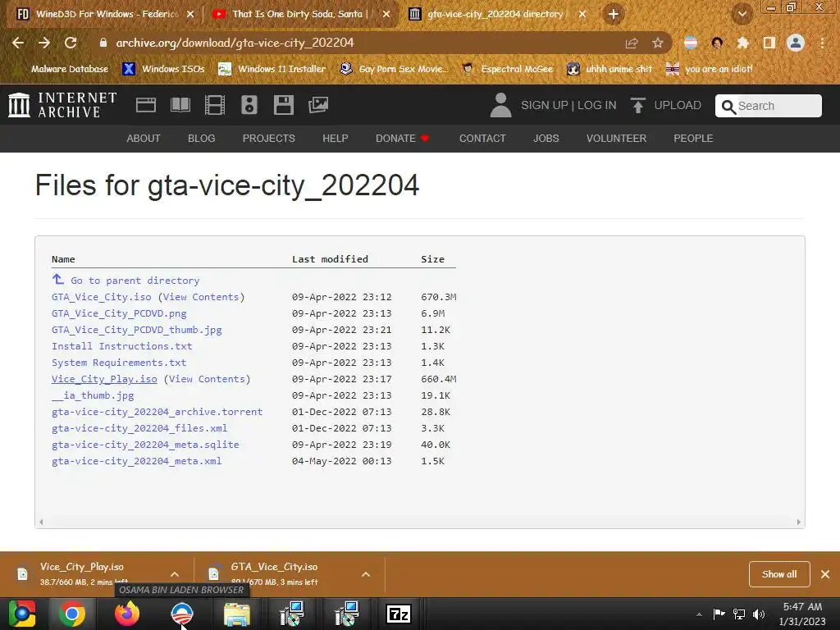
Task: Click the Internet Archive logo
Action: coord(62,105)
